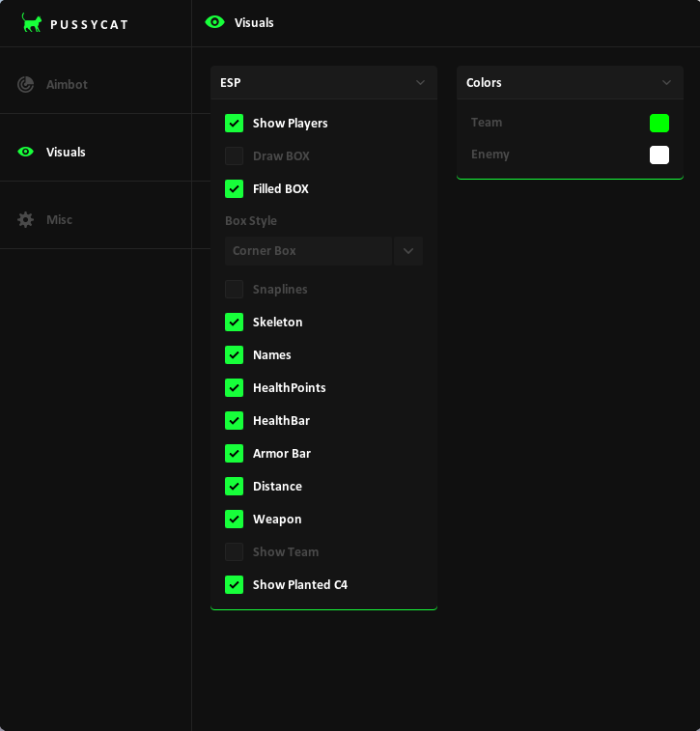The height and width of the screenshot is (731, 700).
Task: Click the eye icon in the Visuals header
Action: click(x=215, y=22)
